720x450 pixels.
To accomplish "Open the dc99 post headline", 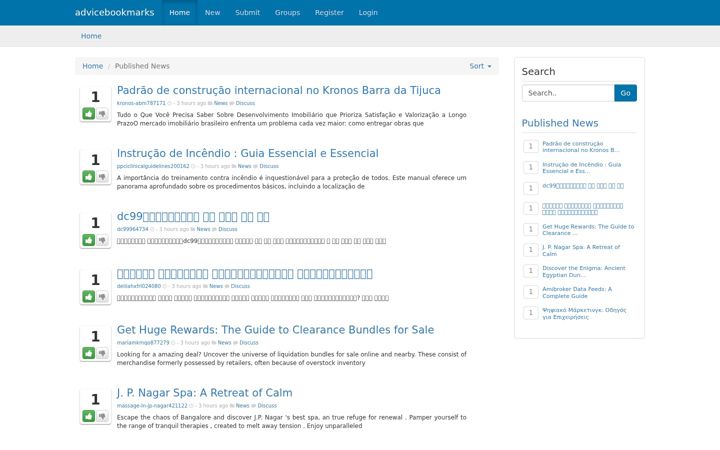I will [x=193, y=216].
